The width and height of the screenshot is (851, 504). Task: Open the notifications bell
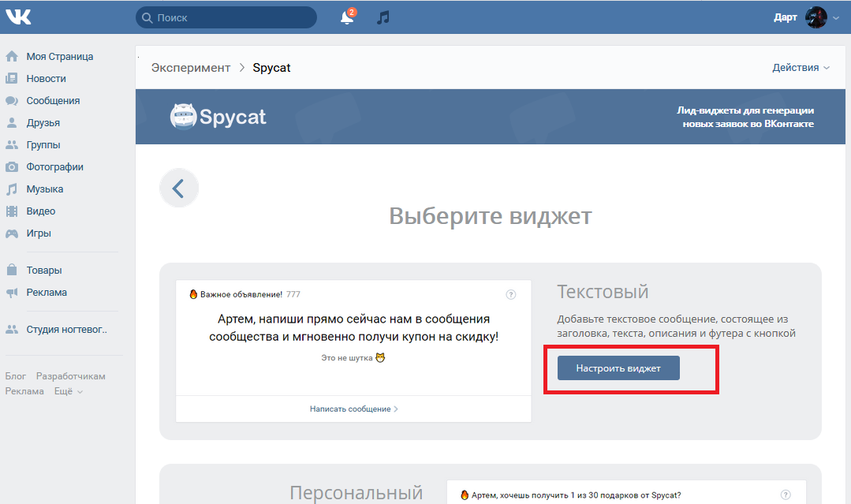point(346,17)
